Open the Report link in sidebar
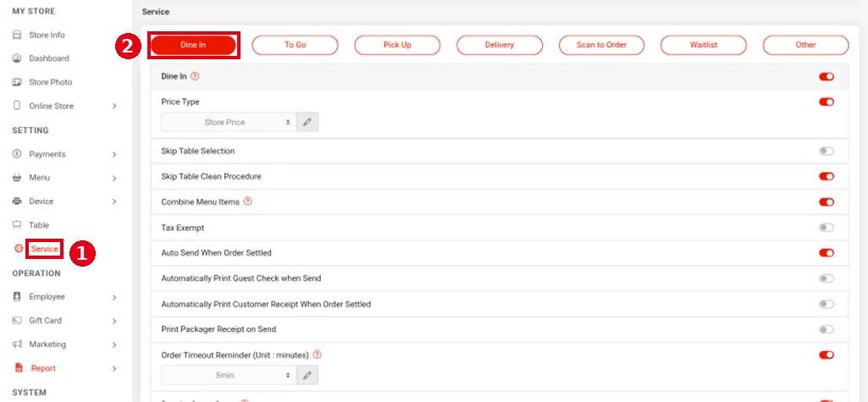Screen dimensions: 868x402 click(43, 367)
